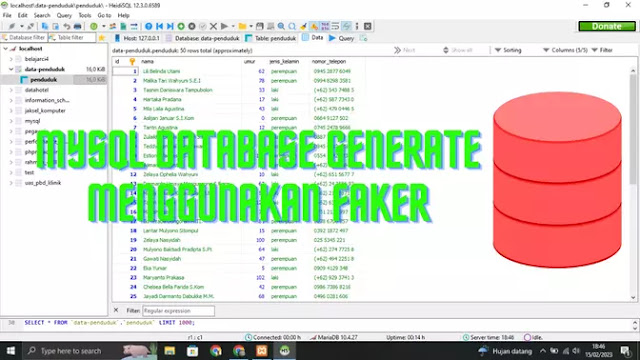Click the Database filter field
Viewport: 640px width, 360px height.
[x=24, y=38]
